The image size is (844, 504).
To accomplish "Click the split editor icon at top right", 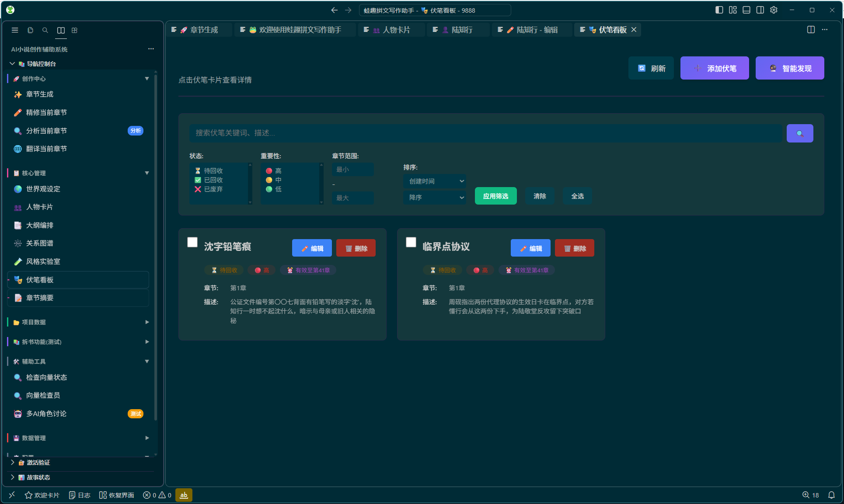I will click(x=810, y=30).
